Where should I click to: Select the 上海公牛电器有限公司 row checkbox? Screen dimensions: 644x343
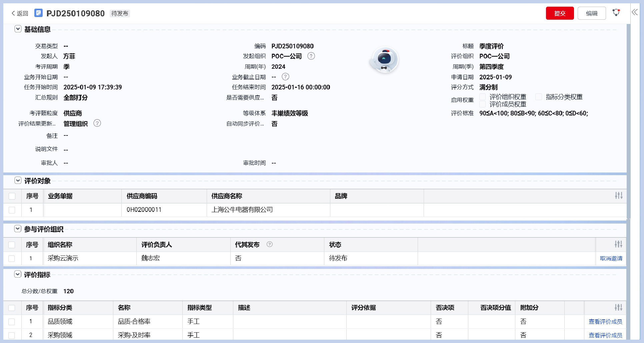pyautogui.click(x=12, y=210)
